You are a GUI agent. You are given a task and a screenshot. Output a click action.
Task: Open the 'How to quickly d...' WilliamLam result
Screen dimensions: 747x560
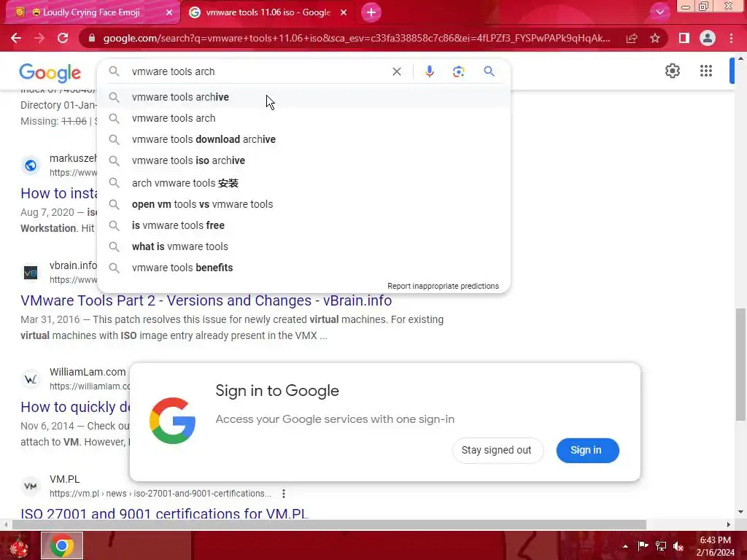click(x=75, y=407)
